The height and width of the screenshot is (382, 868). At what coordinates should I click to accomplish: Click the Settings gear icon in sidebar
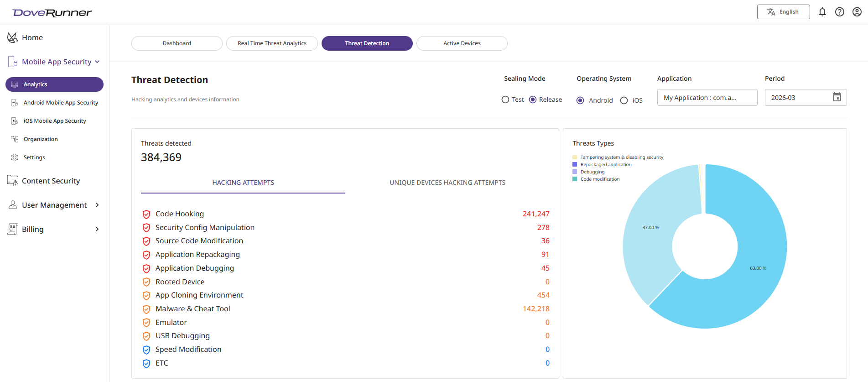15,157
